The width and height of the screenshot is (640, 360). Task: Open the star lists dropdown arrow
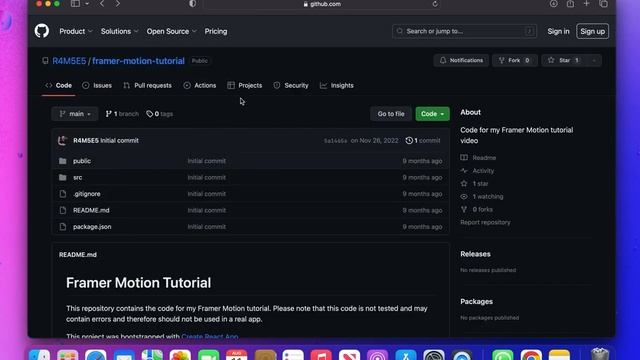pos(594,60)
